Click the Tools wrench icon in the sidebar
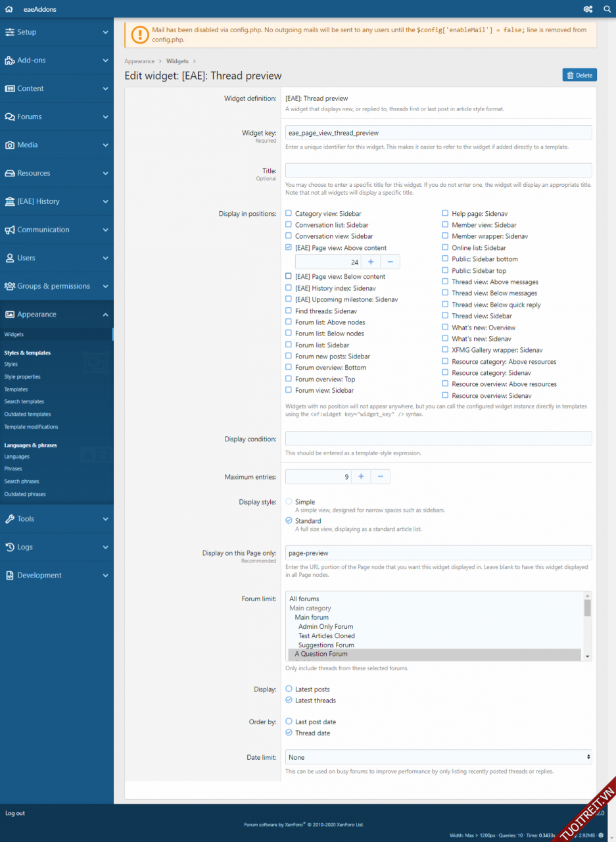This screenshot has width=616, height=842. point(10,519)
